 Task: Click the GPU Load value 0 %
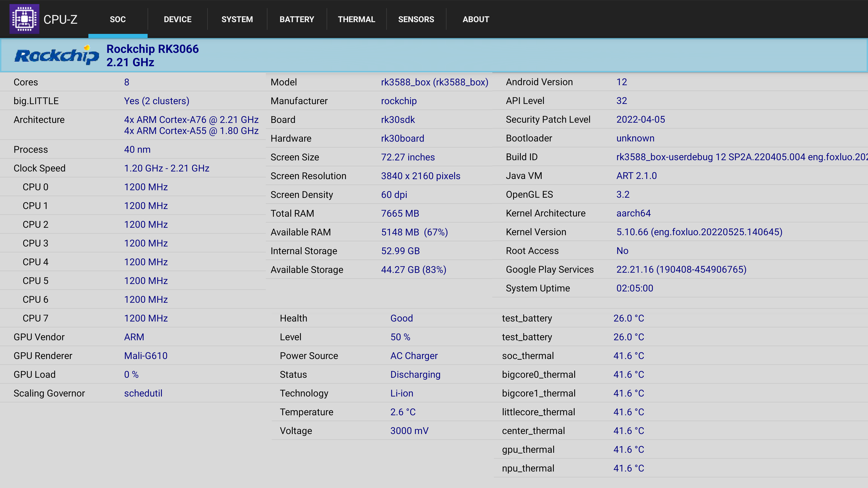click(131, 375)
